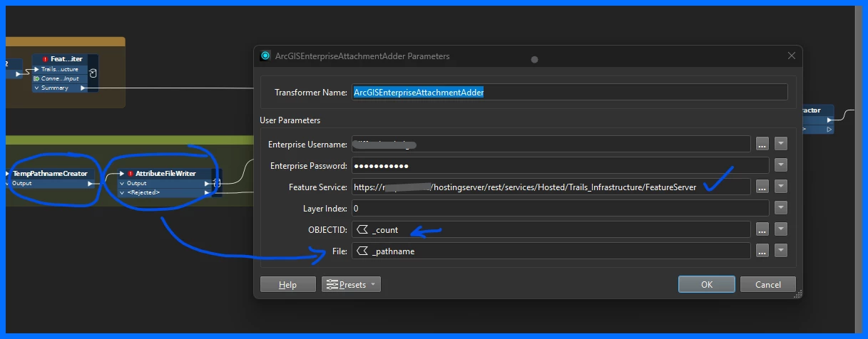The width and height of the screenshot is (868, 339).
Task: Click the Transformer Name input field
Action: click(x=569, y=92)
